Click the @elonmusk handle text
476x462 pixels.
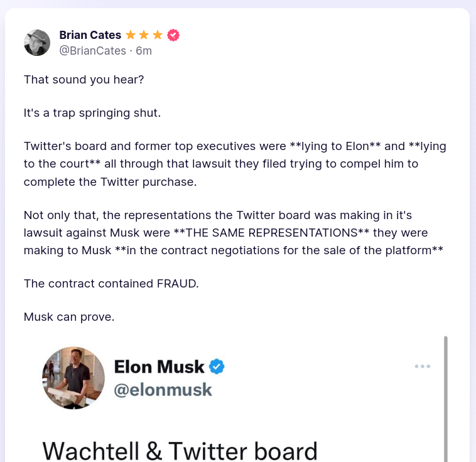click(163, 390)
